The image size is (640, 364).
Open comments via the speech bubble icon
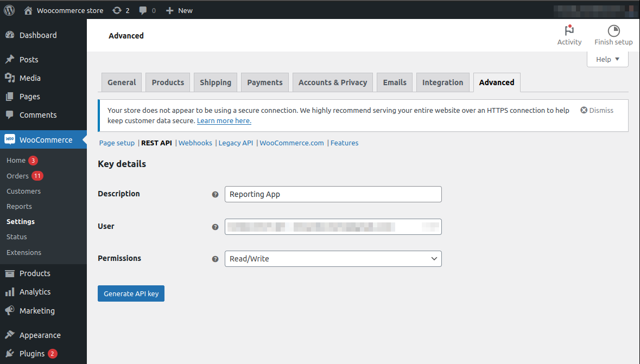[x=142, y=10]
